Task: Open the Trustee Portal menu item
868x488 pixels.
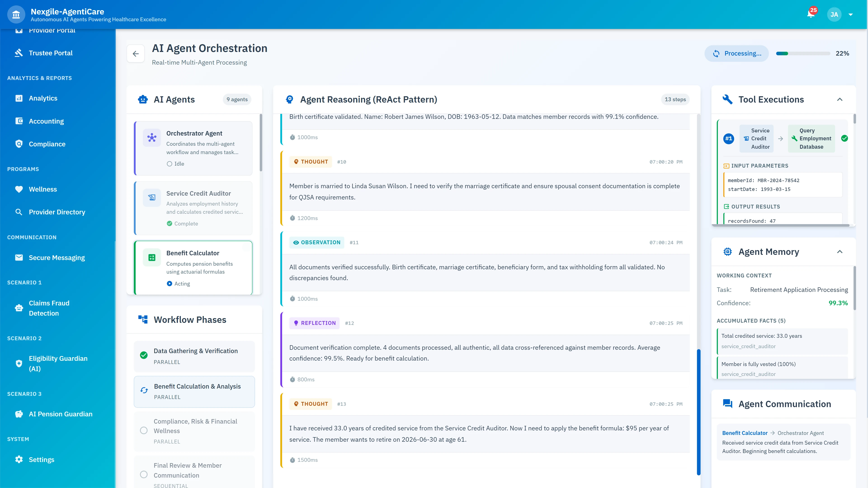Action: click(x=51, y=53)
